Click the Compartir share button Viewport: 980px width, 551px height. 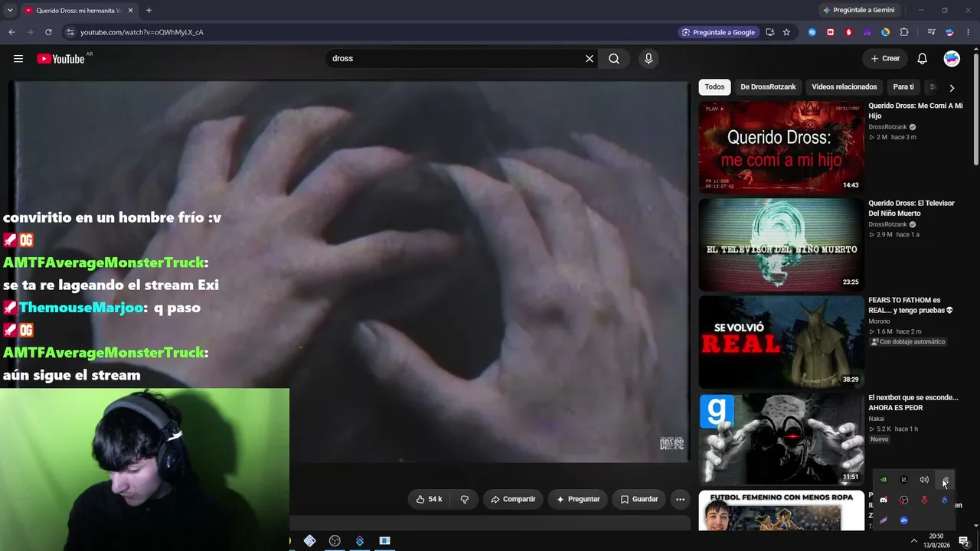pyautogui.click(x=513, y=499)
